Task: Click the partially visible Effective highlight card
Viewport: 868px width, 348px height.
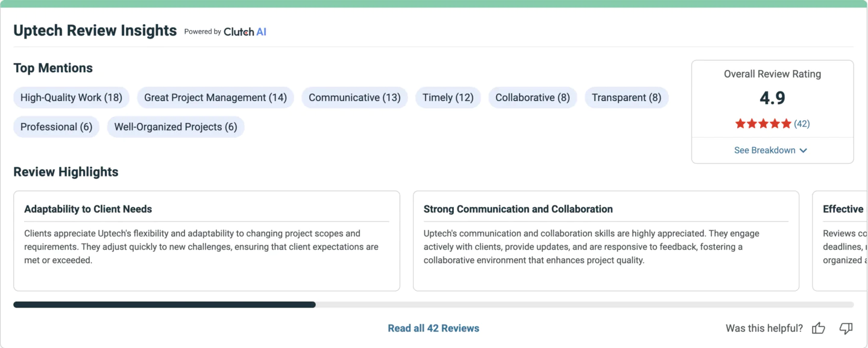Action: click(x=840, y=241)
